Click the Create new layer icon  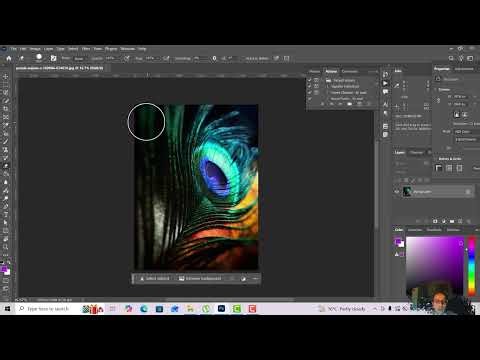460,221
